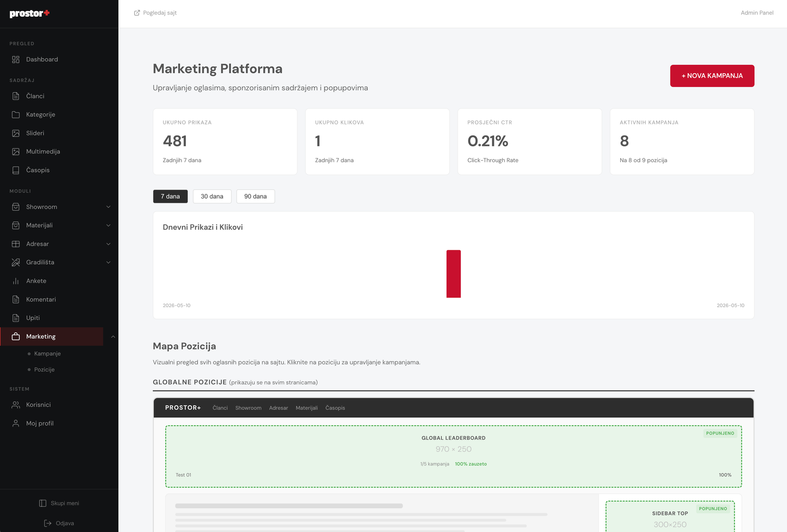Open the Global Leaderboard ad position

coord(454,456)
